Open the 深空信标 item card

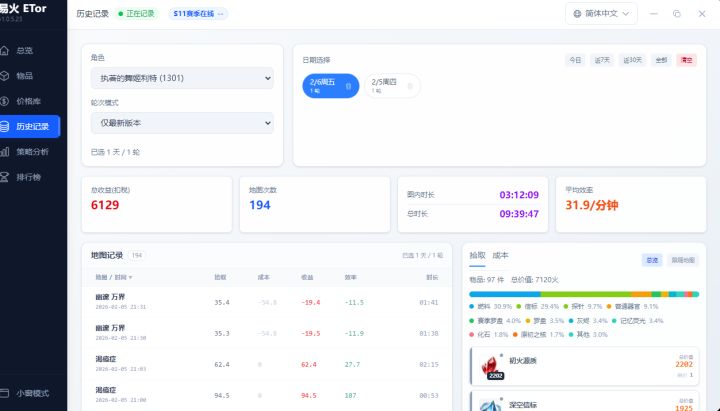(x=584, y=401)
